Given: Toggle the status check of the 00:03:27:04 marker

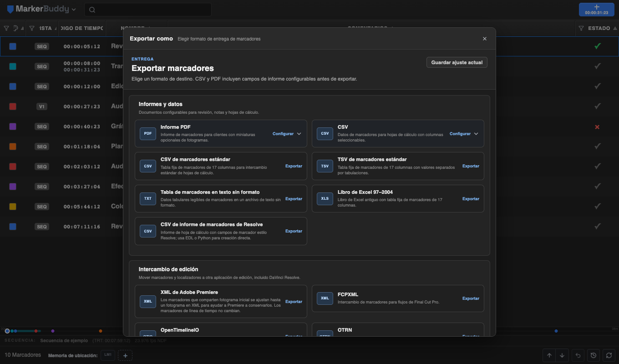Looking at the screenshot, I should (598, 187).
